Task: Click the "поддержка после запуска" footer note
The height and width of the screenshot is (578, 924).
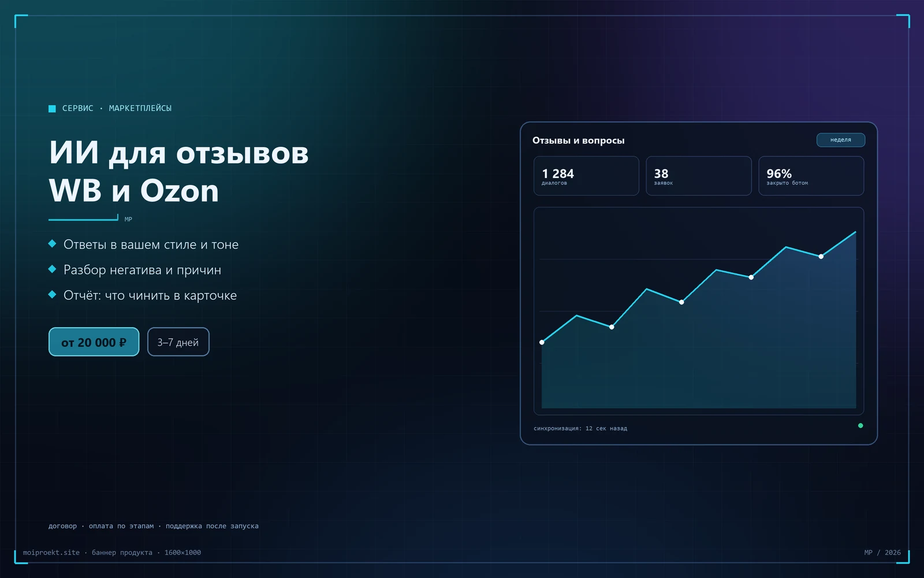Action: click(x=212, y=526)
